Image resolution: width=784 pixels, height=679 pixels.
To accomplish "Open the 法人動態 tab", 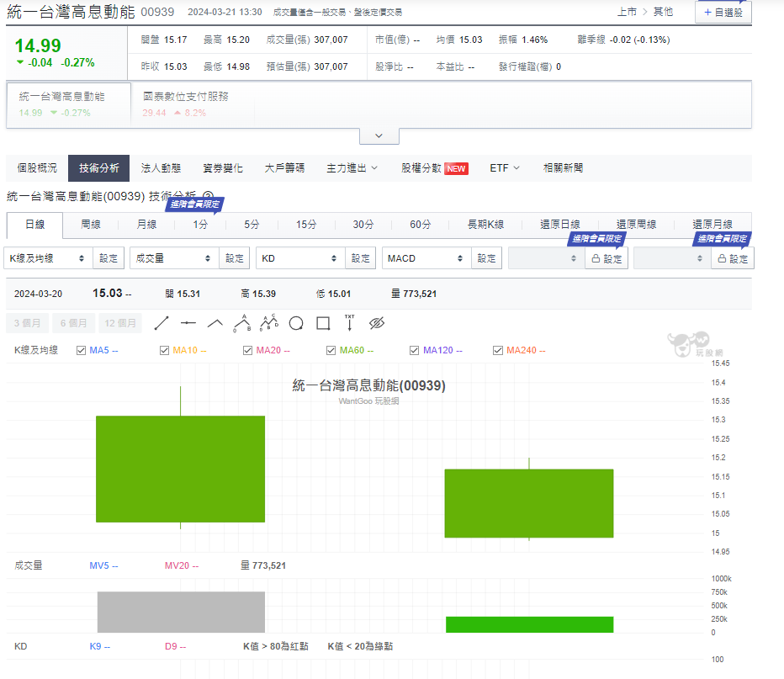I will tap(161, 168).
